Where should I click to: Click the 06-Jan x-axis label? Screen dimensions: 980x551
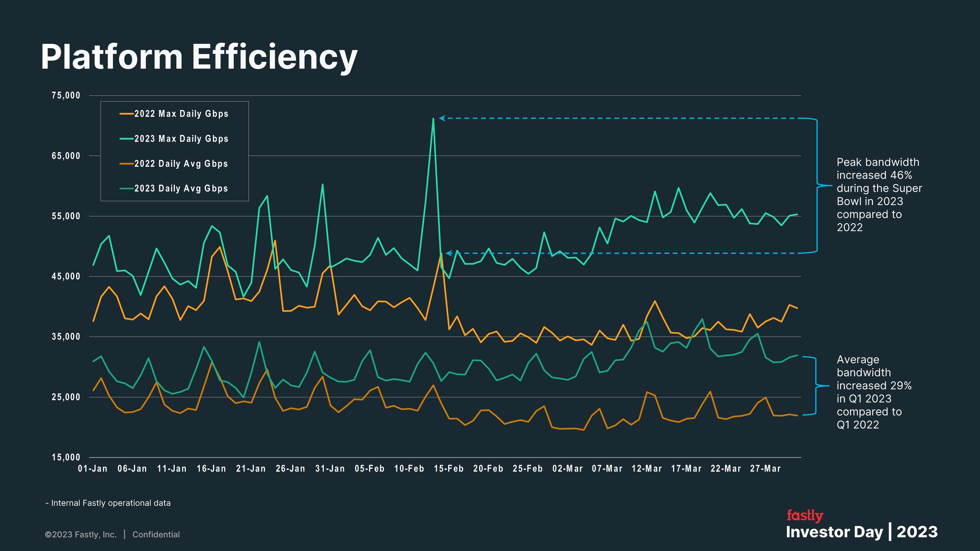click(x=132, y=468)
